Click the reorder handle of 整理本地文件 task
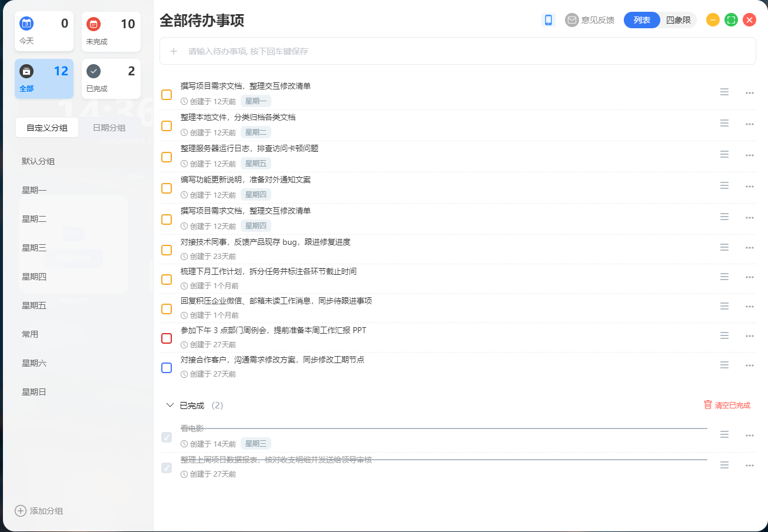Image resolution: width=768 pixels, height=532 pixels. point(724,123)
